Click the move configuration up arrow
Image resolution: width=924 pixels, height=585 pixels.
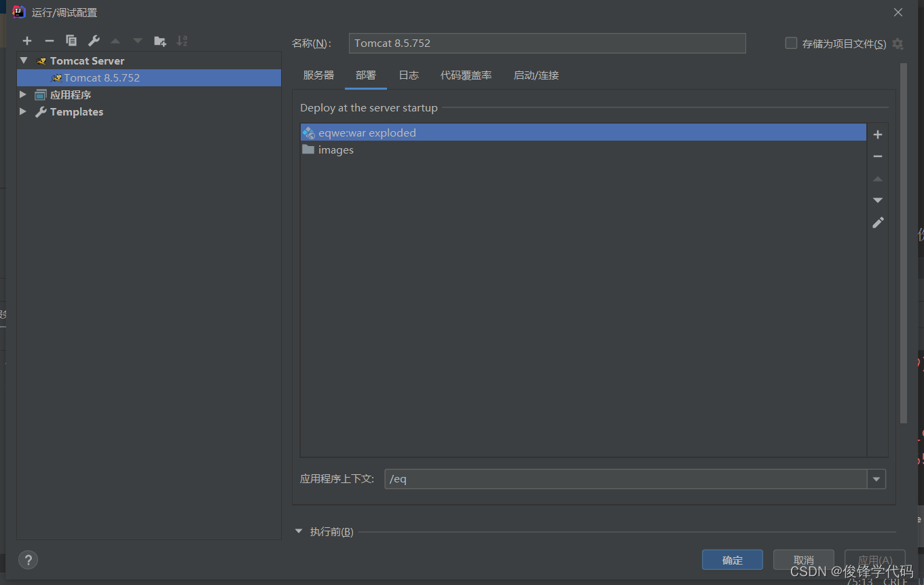(115, 41)
